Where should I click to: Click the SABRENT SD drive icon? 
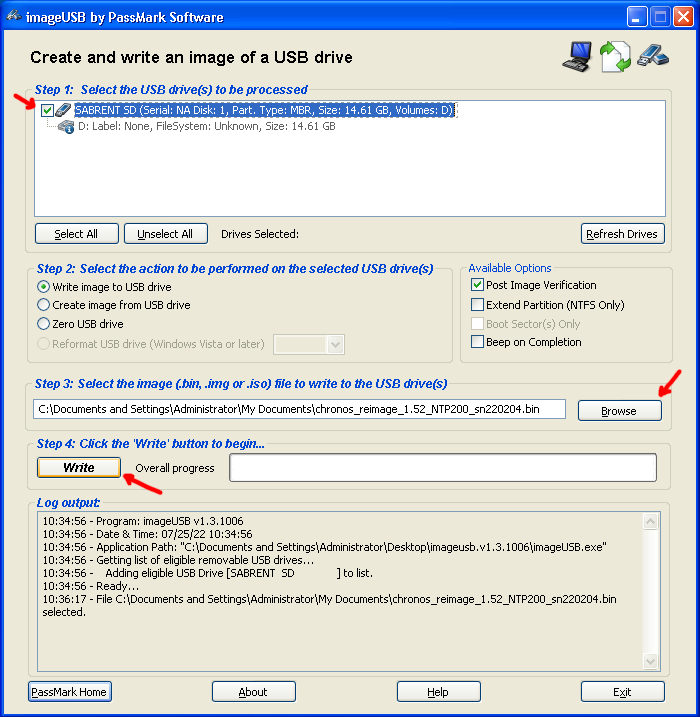[63, 110]
